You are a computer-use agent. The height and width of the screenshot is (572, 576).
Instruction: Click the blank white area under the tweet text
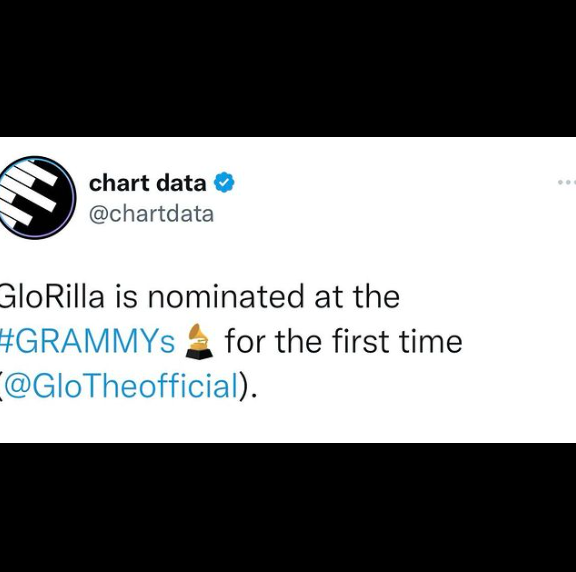tap(288, 424)
